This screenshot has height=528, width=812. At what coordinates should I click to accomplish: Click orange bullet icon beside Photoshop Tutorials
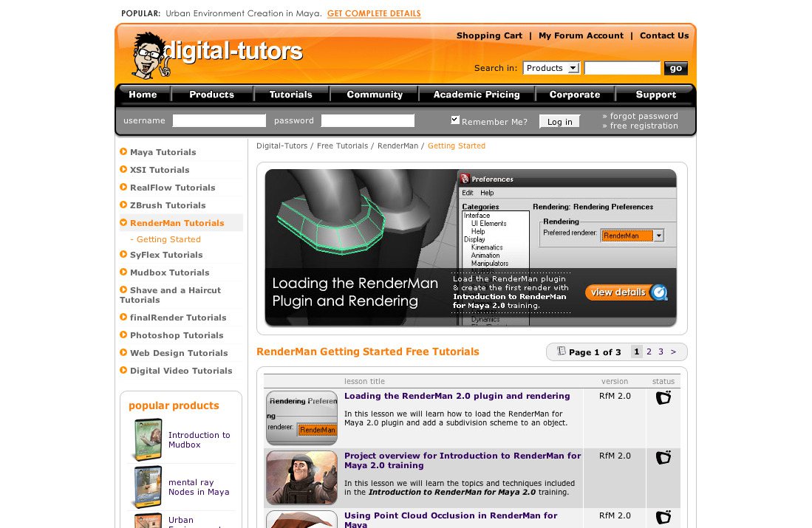point(123,335)
